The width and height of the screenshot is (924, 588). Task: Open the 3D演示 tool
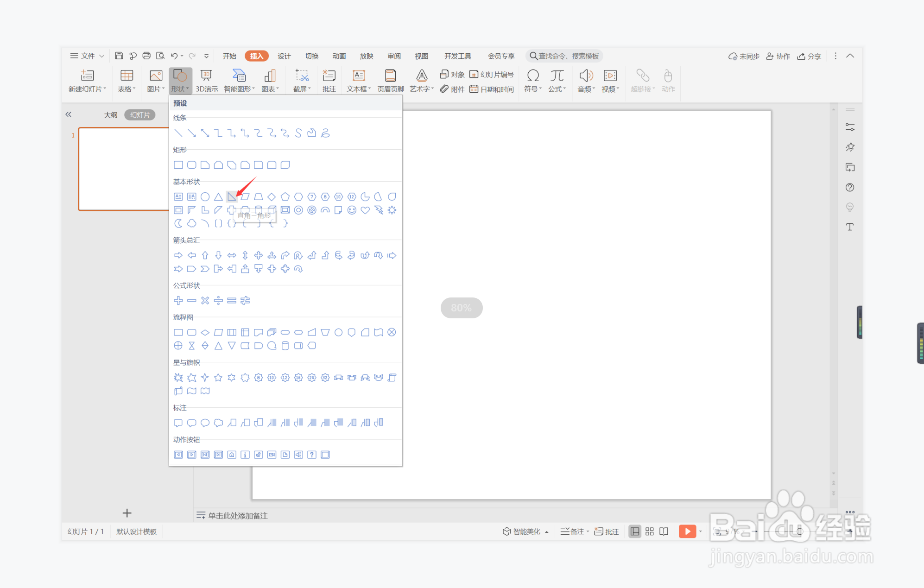click(207, 81)
